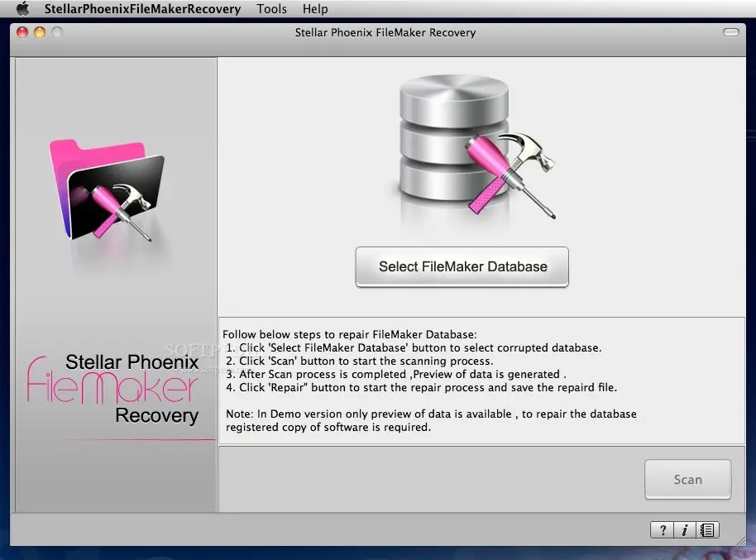Click the Demo version note text
Screen dimensions: 756x560
[431, 420]
